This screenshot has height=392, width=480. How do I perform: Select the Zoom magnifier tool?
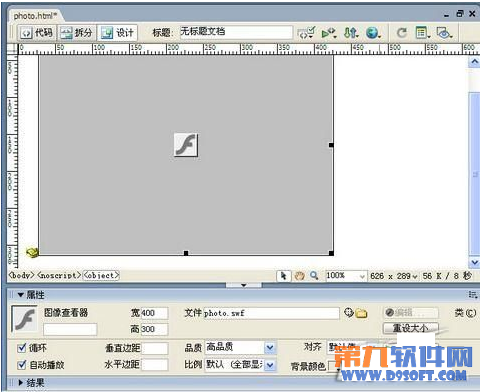pyautogui.click(x=314, y=276)
